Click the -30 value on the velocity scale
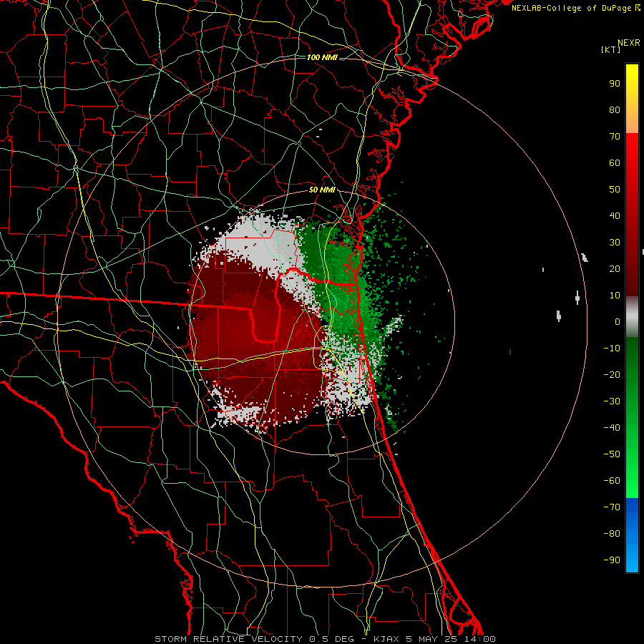 pyautogui.click(x=612, y=401)
